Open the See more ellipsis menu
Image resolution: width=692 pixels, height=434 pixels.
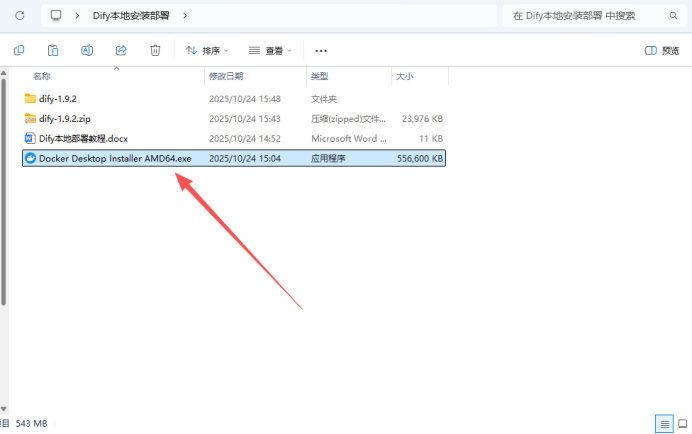pos(321,51)
